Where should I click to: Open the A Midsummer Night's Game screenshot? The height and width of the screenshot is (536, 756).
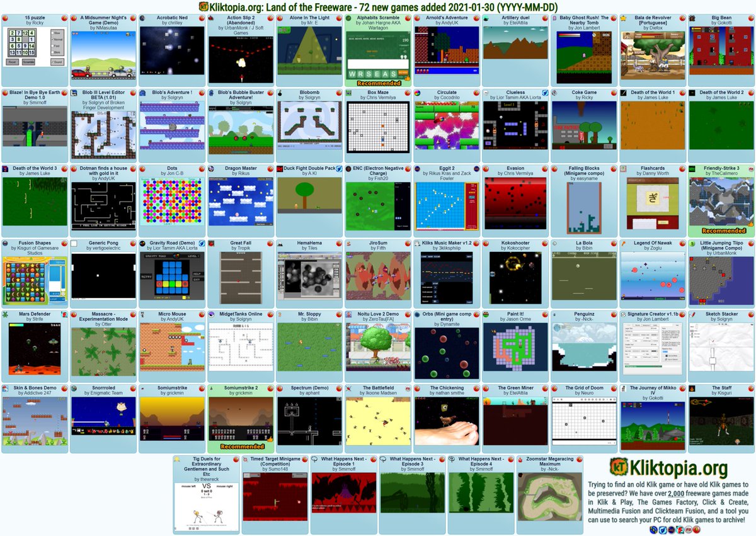pos(103,55)
